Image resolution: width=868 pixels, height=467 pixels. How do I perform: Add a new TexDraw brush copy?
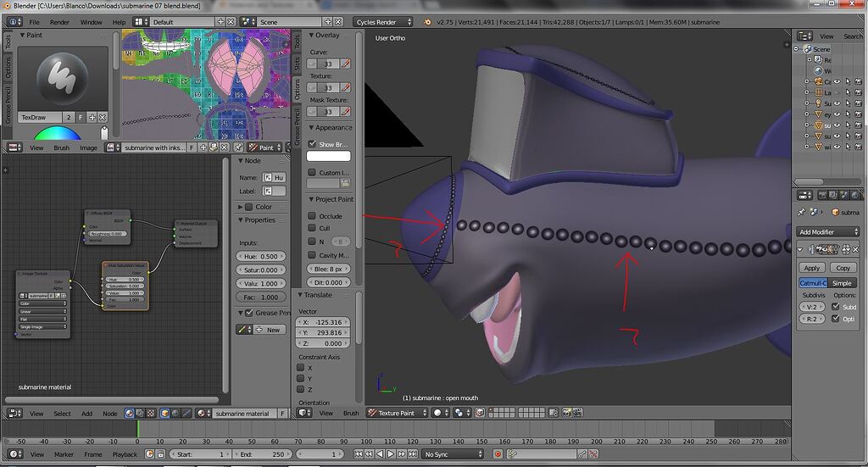[x=92, y=117]
